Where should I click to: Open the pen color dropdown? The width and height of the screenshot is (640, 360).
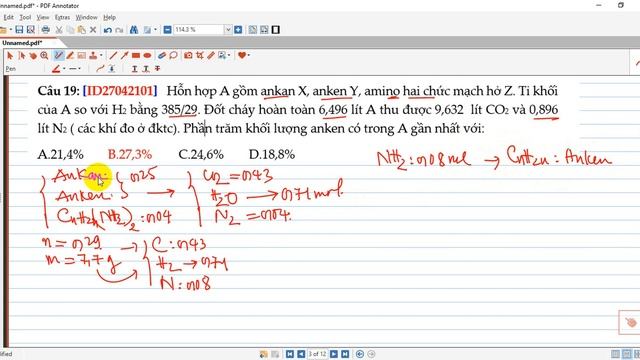click(x=64, y=69)
